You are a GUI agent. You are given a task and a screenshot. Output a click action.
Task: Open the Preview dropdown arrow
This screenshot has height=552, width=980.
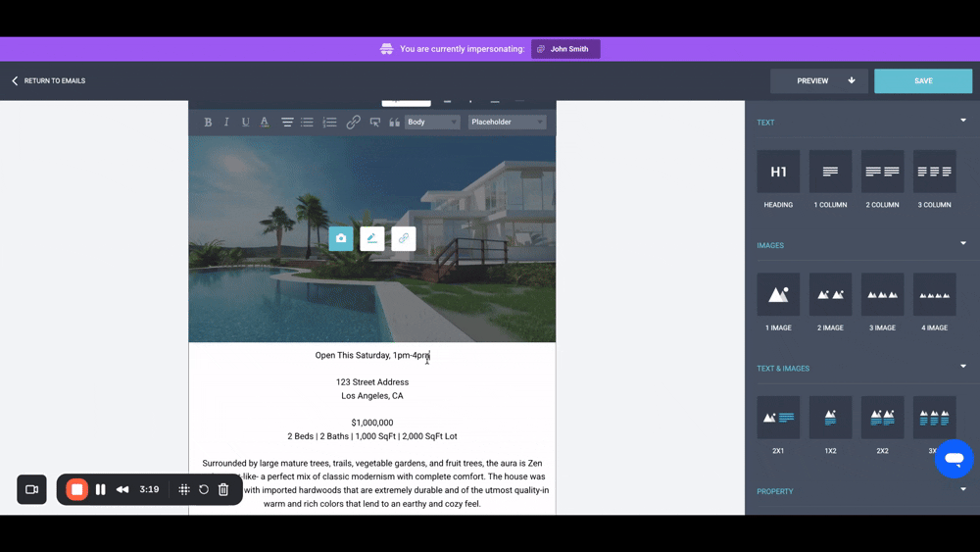pos(852,80)
